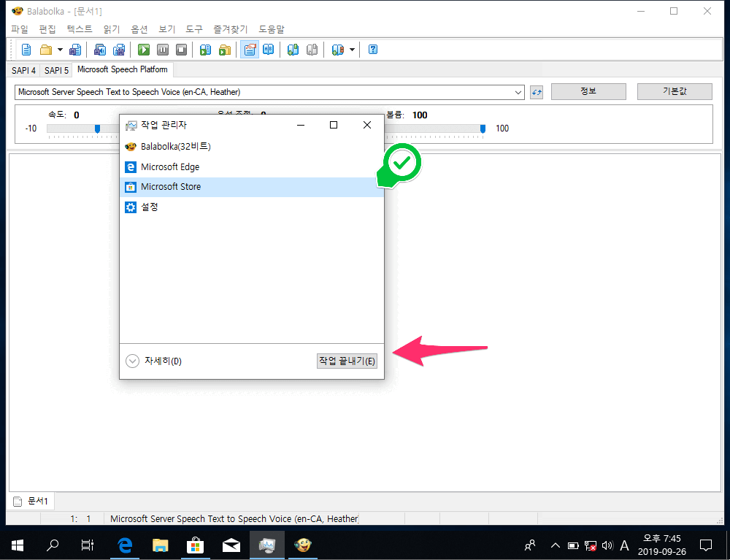Click the green bookmark-add book icon

pos(293,50)
